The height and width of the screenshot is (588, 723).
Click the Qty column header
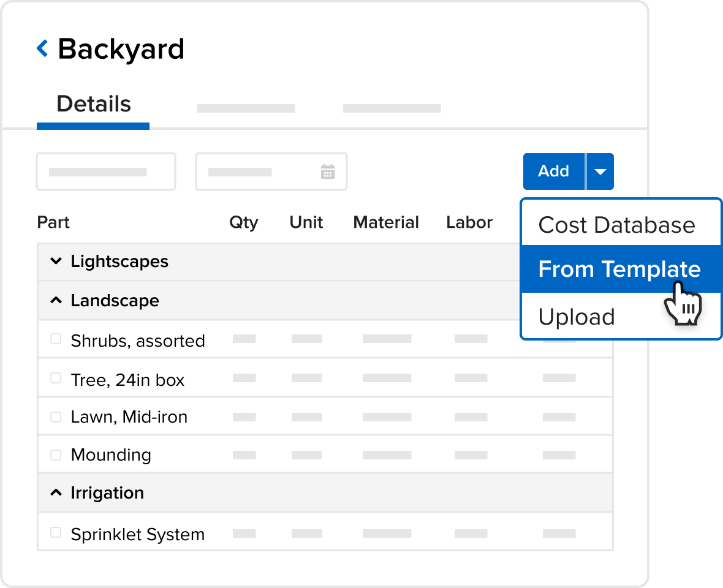[x=244, y=222]
